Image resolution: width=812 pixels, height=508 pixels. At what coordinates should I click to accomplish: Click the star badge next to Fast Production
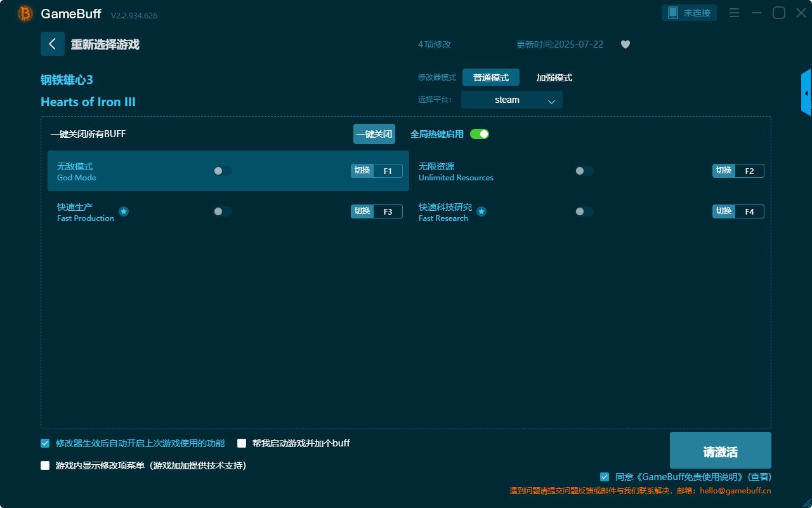point(124,211)
